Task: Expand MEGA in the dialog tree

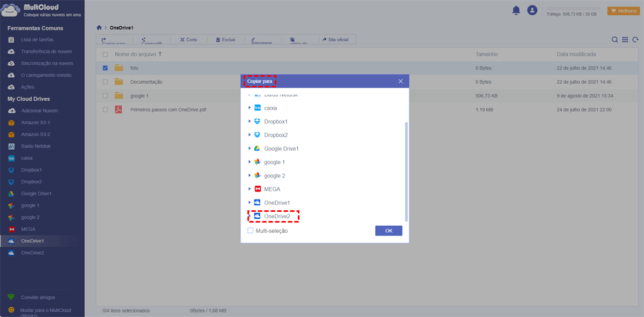Action: pyautogui.click(x=250, y=189)
